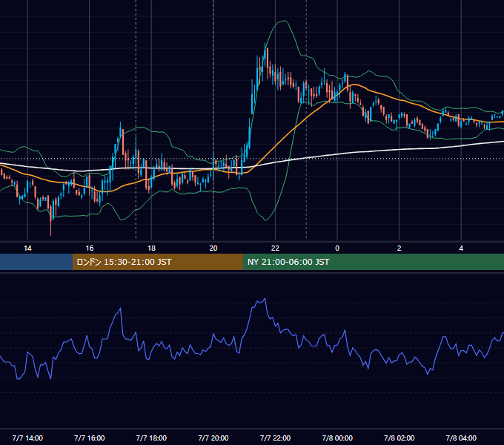Click the hour label 16 on price axis
Image resolution: width=504 pixels, height=445 pixels.
pyautogui.click(x=90, y=248)
